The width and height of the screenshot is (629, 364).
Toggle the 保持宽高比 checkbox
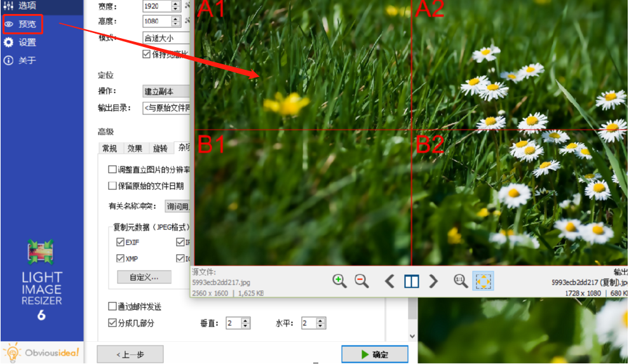pyautogui.click(x=146, y=54)
